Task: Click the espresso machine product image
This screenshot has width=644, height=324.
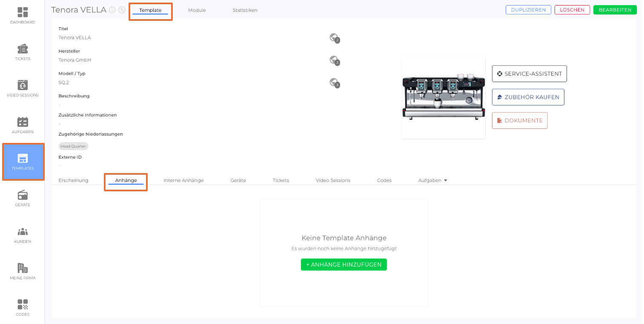Action: (x=443, y=97)
